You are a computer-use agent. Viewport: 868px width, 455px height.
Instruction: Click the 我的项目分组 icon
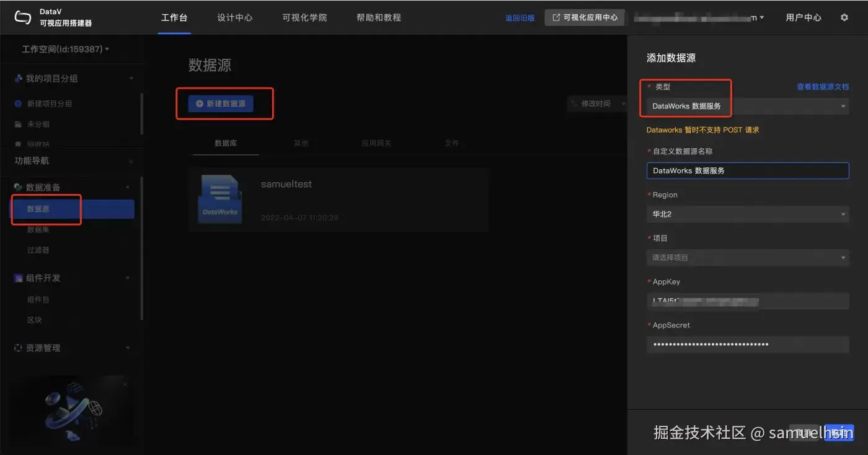(x=19, y=79)
